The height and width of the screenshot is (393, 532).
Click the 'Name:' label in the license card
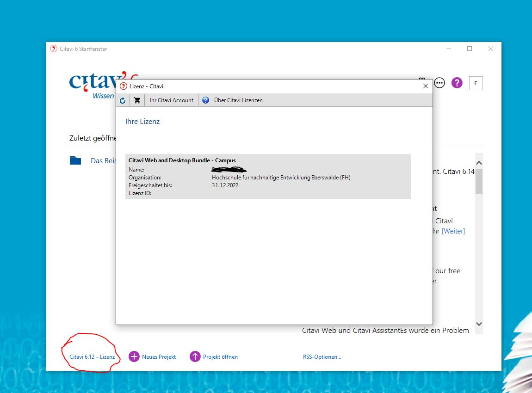click(x=136, y=170)
